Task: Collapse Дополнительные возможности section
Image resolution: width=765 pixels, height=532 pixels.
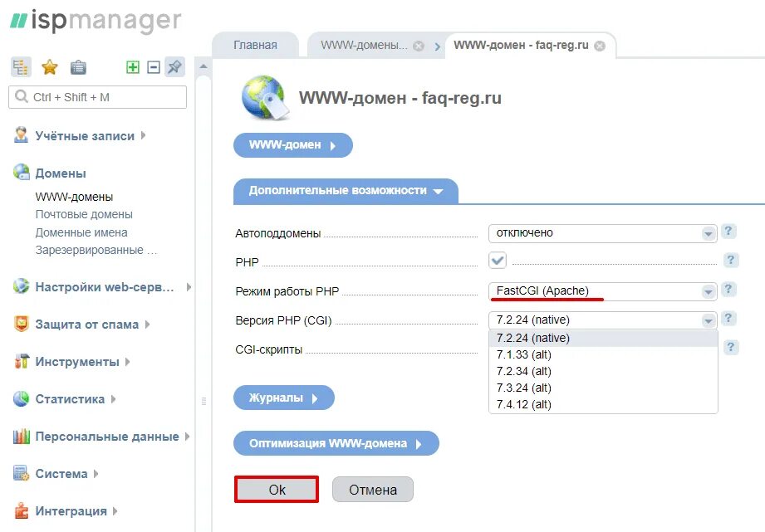Action: click(x=346, y=191)
